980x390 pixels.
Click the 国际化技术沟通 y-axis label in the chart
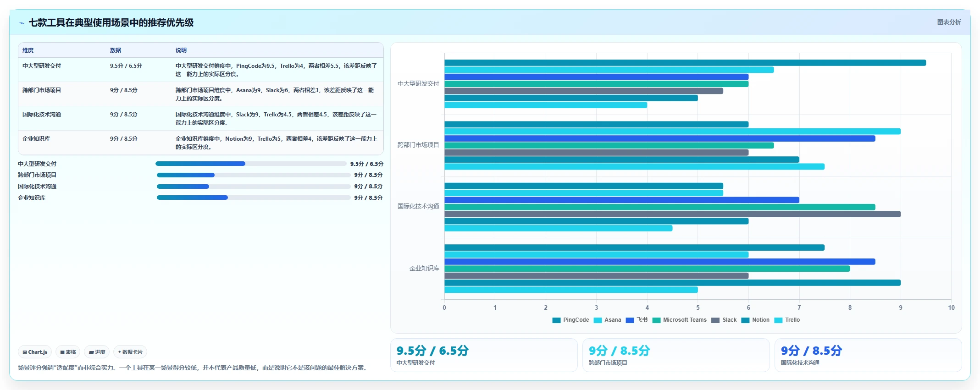pos(418,206)
